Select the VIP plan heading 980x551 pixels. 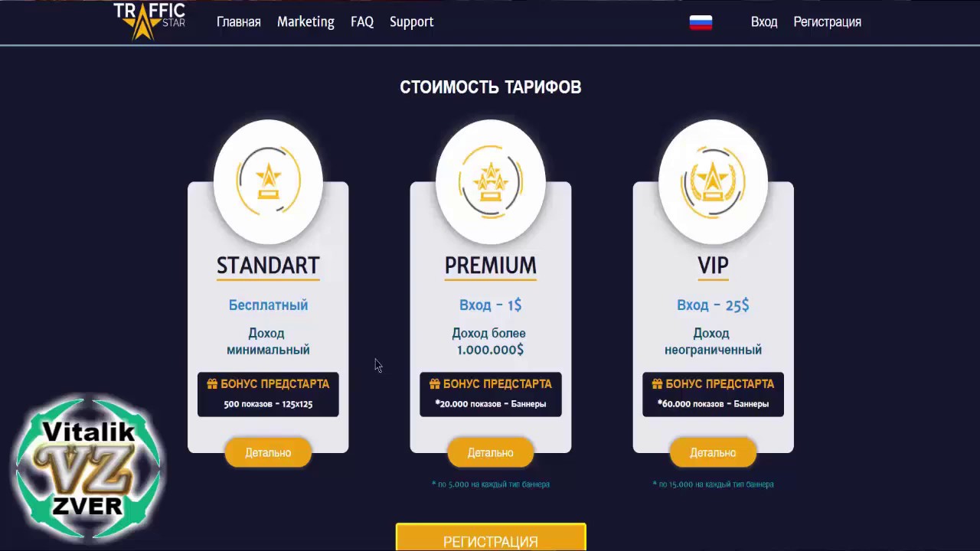click(713, 266)
